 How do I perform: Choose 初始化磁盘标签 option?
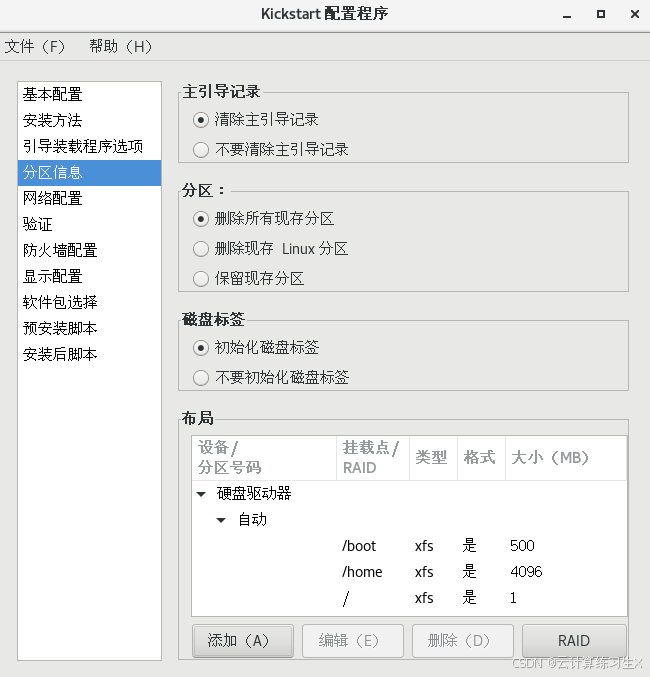201,348
